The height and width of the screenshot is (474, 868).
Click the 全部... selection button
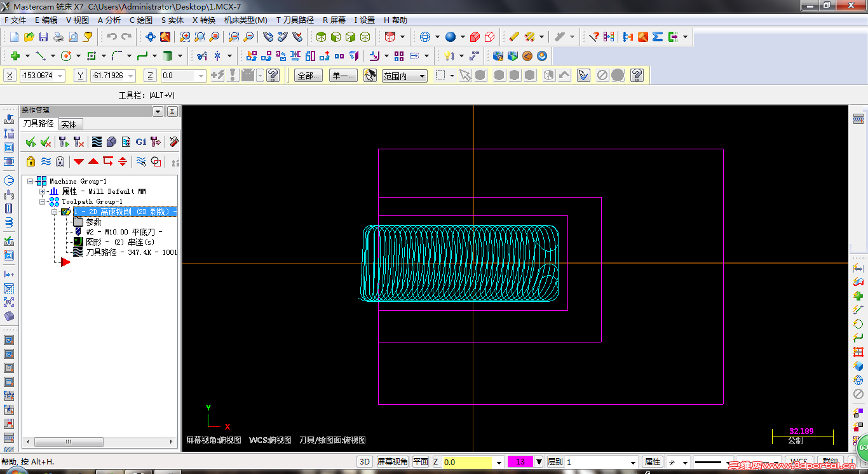pyautogui.click(x=308, y=76)
